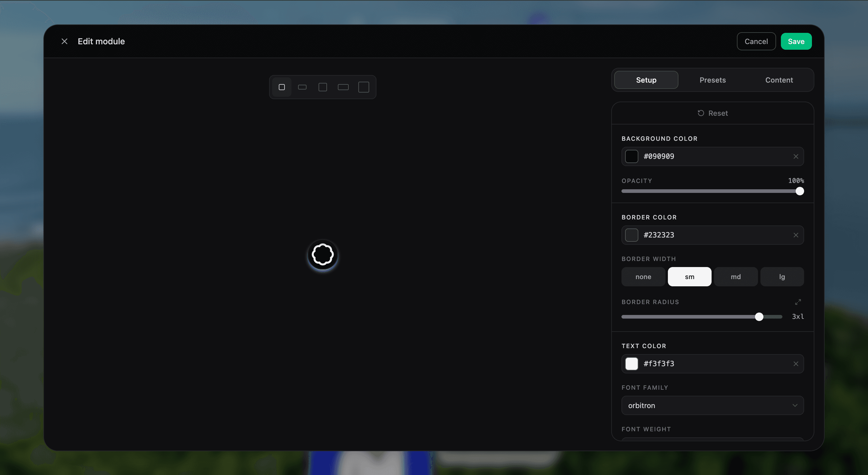This screenshot has height=475, width=868.
Task: Select the largest square module size icon
Action: [363, 87]
